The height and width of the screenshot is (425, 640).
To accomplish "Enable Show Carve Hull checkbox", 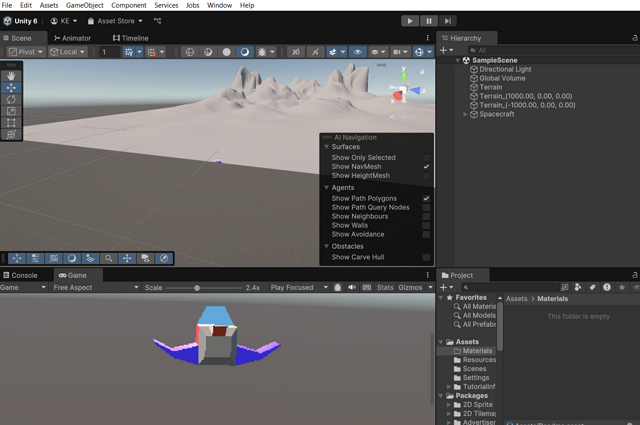I will point(426,257).
